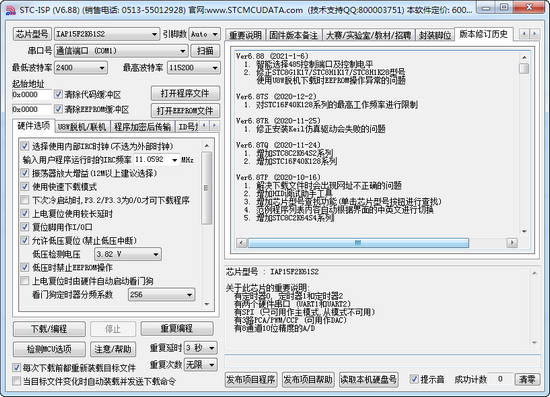Click hardware options scrollbar up arrow

tap(207, 145)
